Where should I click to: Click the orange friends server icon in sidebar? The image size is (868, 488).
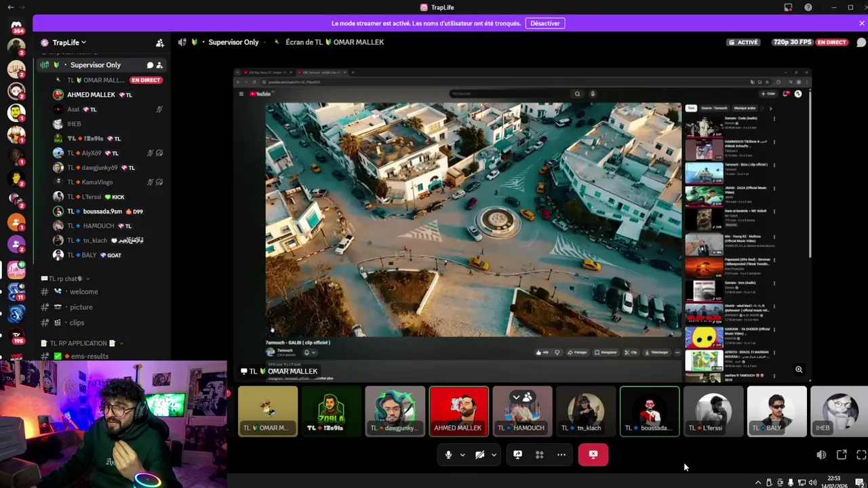pyautogui.click(x=16, y=222)
